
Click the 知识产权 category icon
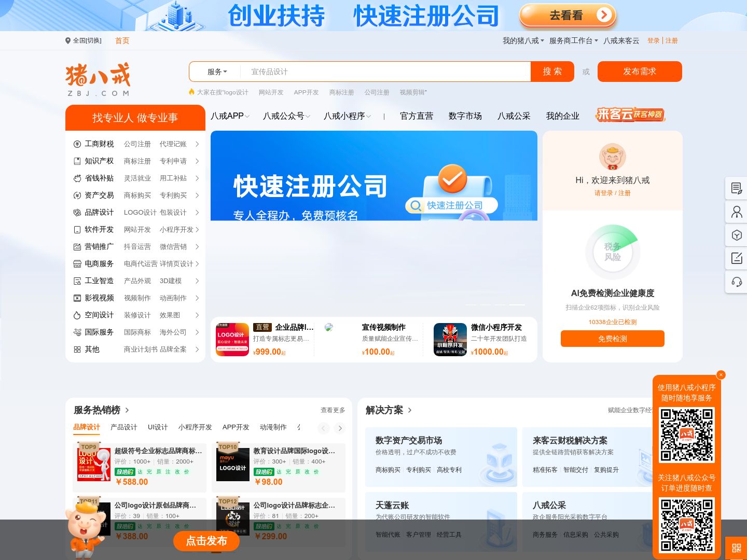pyautogui.click(x=77, y=161)
